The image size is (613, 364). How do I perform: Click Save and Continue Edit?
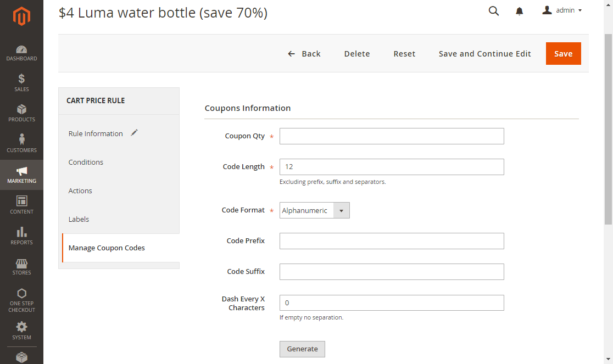[x=484, y=54]
